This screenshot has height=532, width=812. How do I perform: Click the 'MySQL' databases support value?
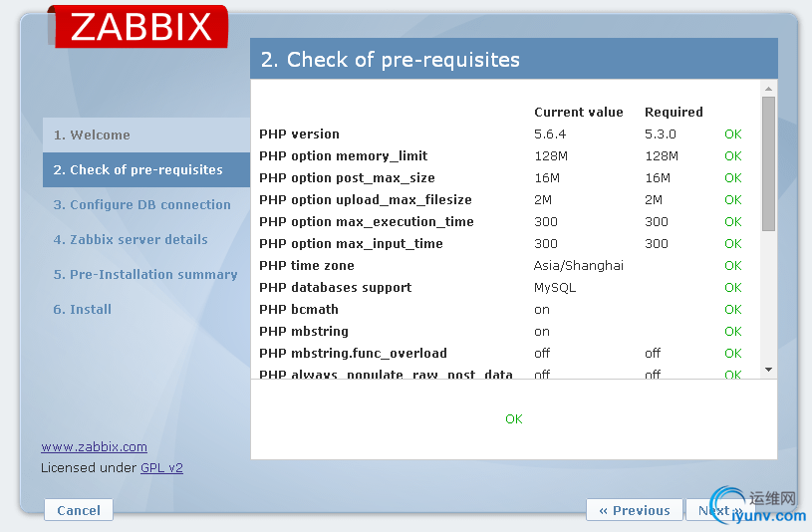point(555,288)
